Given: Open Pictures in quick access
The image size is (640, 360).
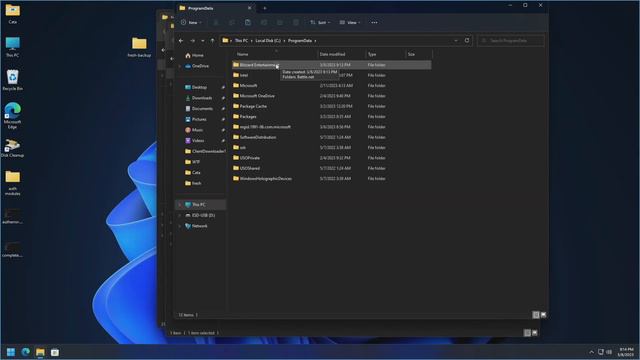Looking at the screenshot, I should pyautogui.click(x=199, y=119).
